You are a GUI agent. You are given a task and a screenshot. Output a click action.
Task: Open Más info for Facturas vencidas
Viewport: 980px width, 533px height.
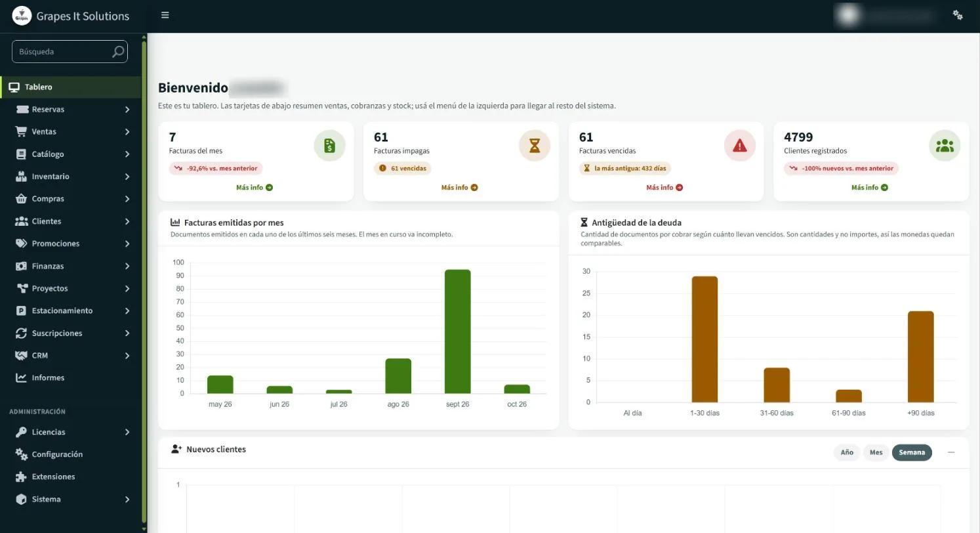(x=664, y=188)
